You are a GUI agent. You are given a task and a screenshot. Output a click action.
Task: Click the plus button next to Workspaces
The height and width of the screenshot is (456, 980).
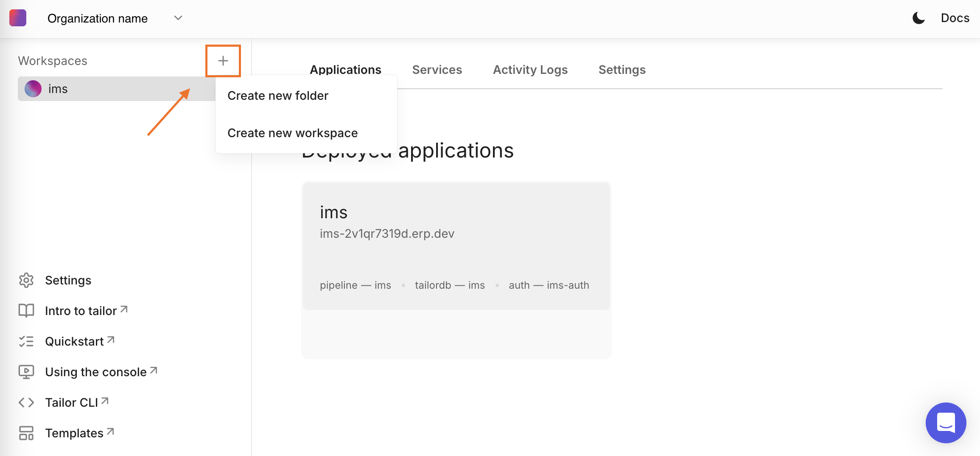[223, 61]
